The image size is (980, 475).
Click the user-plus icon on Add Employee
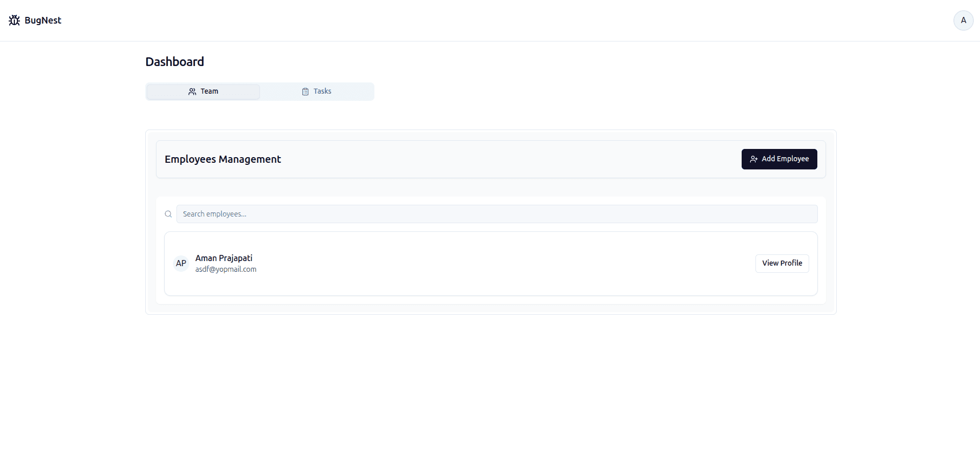(x=753, y=159)
